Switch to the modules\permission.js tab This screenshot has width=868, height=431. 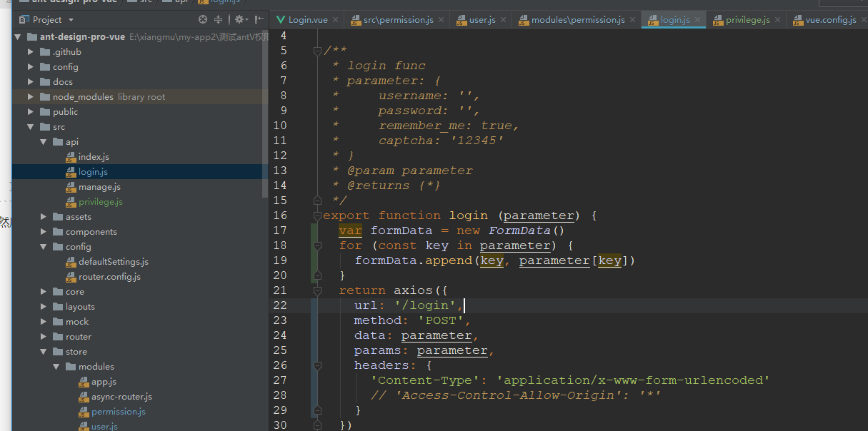pyautogui.click(x=578, y=20)
